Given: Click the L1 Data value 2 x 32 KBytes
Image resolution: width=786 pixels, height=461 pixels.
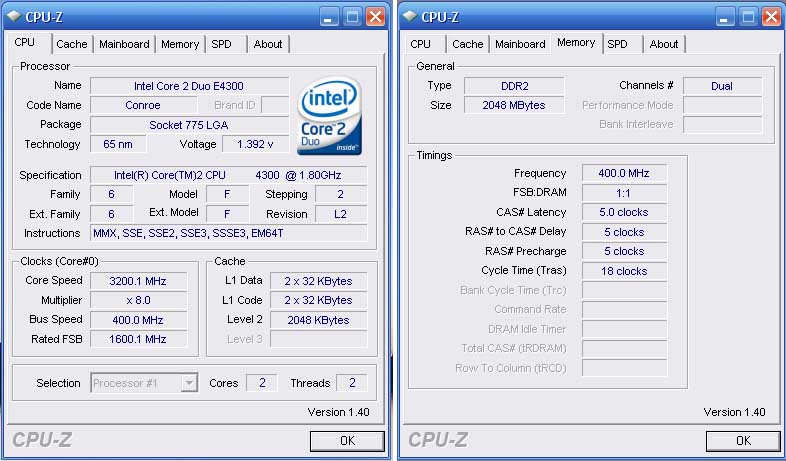Looking at the screenshot, I should 318,281.
